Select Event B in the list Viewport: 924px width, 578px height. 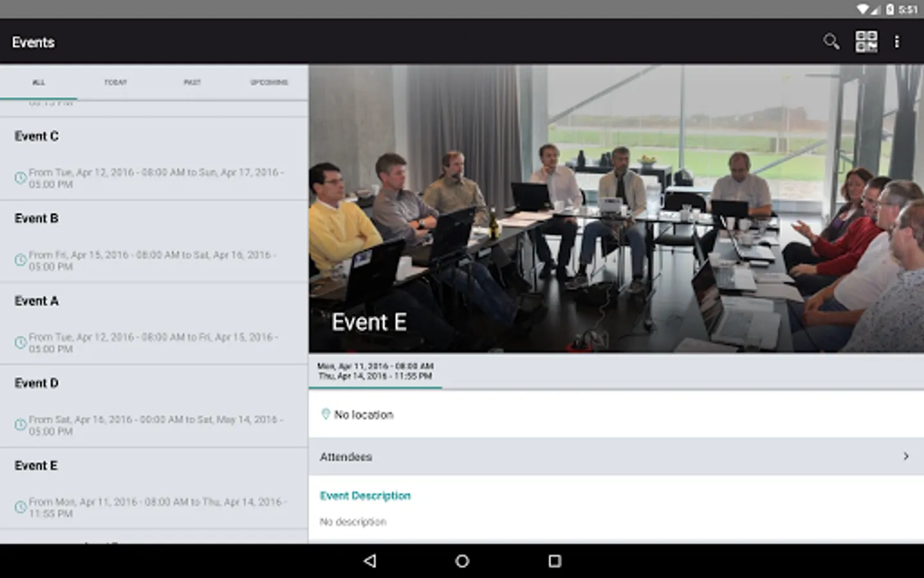pos(154,241)
